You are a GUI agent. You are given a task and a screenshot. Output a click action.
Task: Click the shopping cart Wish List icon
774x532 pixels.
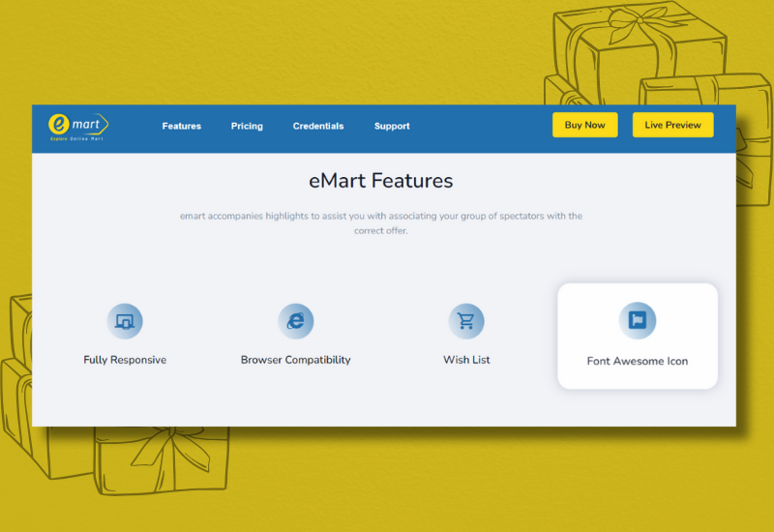point(466,321)
